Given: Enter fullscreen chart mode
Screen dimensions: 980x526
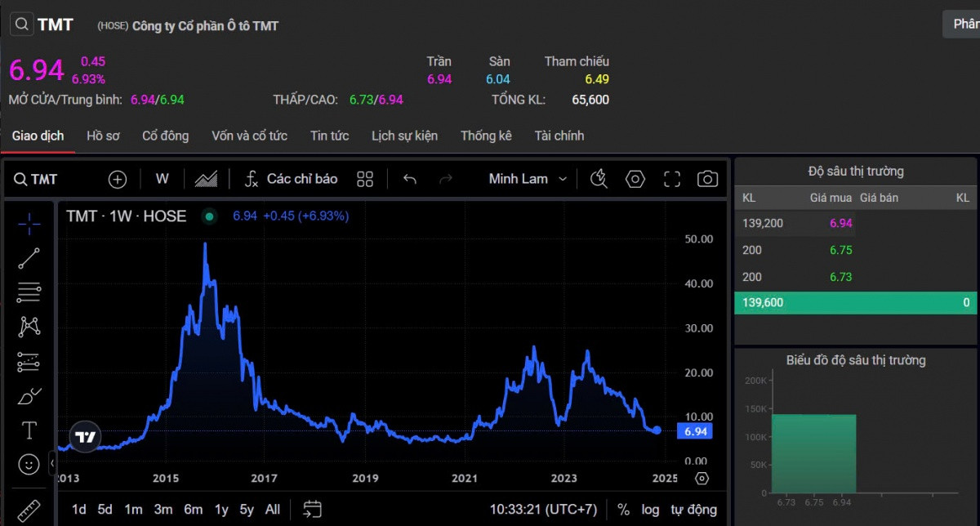Looking at the screenshot, I should tap(672, 179).
